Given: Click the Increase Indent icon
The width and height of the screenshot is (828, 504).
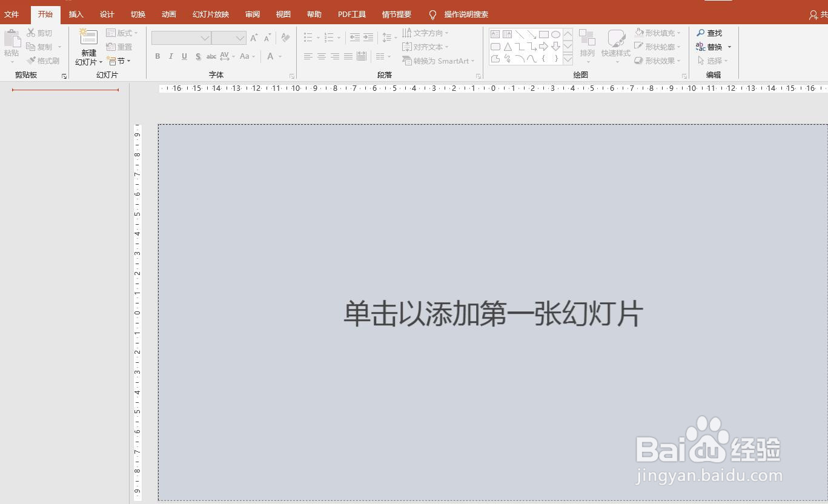Looking at the screenshot, I should pyautogui.click(x=368, y=38).
